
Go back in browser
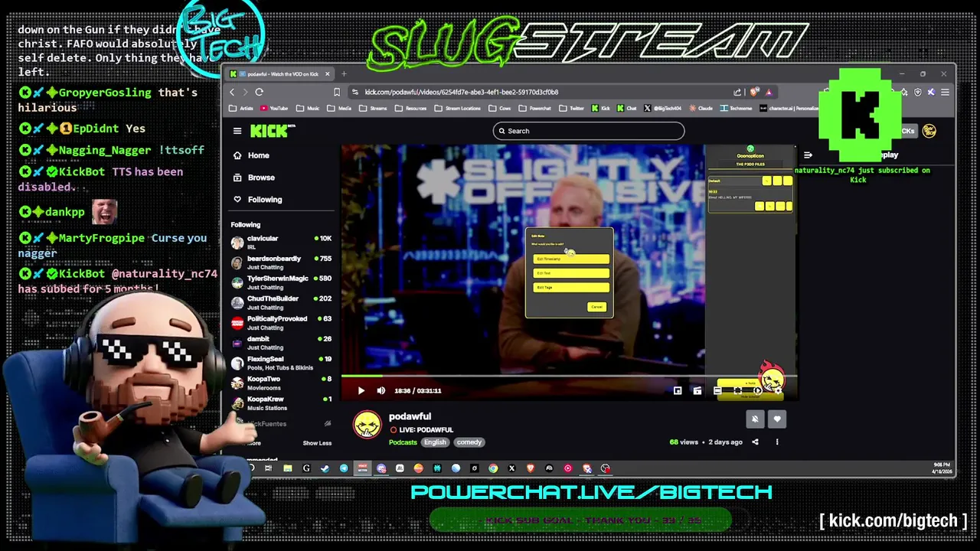tap(233, 92)
